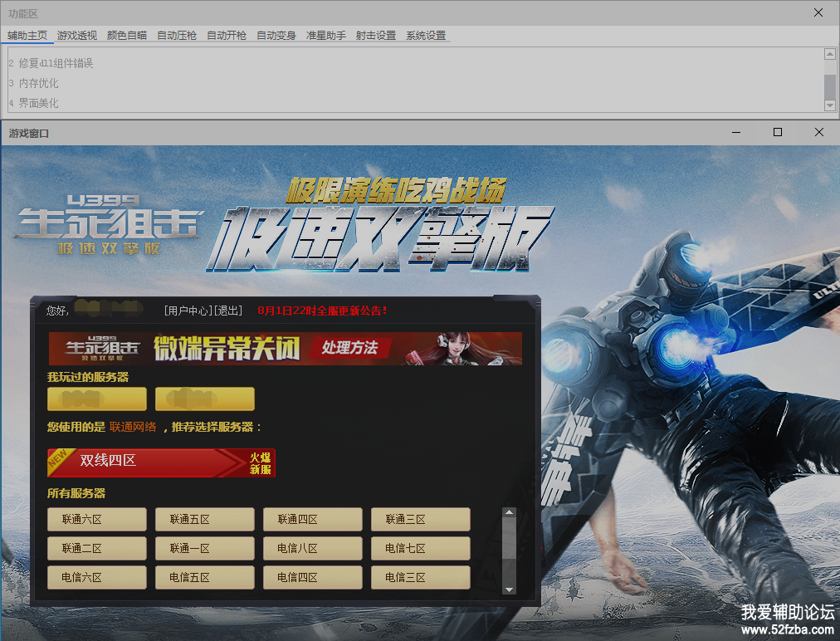The image size is (840, 641).
Task: Switch to the 辅助主页 tab
Action: (27, 36)
